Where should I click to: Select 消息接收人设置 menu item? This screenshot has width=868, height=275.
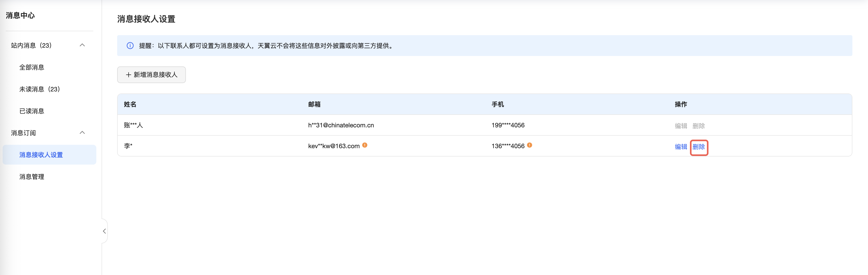tap(41, 155)
